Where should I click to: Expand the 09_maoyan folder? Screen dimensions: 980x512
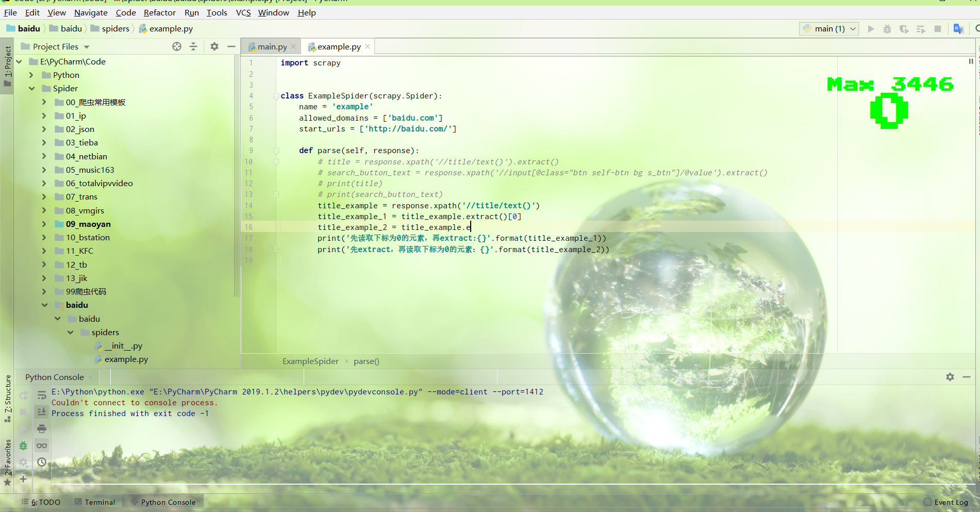pyautogui.click(x=44, y=224)
